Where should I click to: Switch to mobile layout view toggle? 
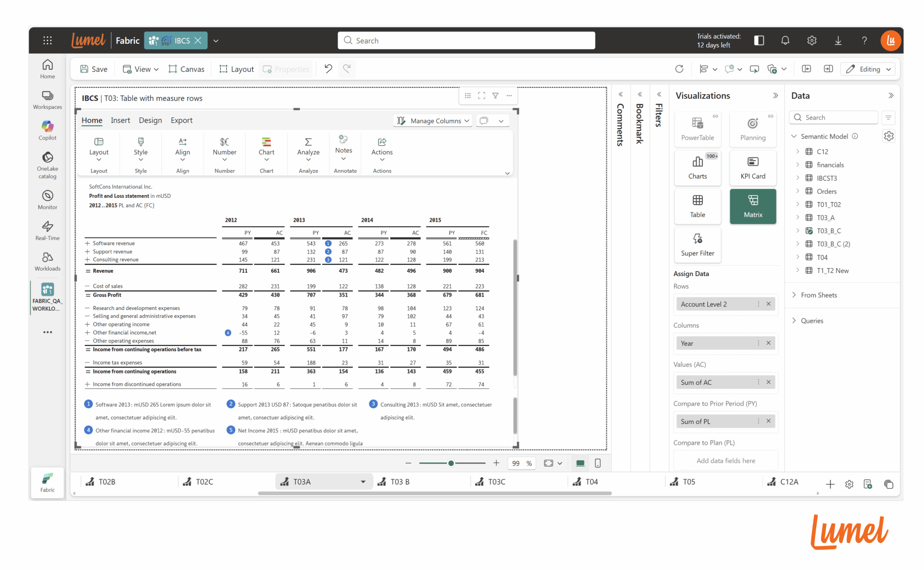point(597,463)
